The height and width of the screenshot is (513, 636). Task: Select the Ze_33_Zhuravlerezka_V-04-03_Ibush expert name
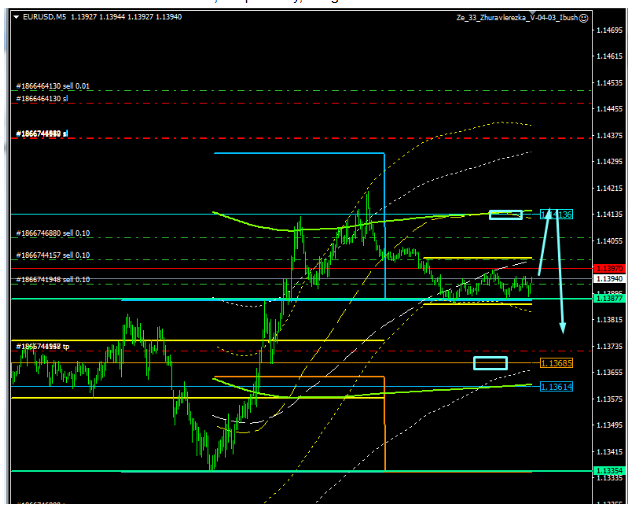[x=517, y=17]
